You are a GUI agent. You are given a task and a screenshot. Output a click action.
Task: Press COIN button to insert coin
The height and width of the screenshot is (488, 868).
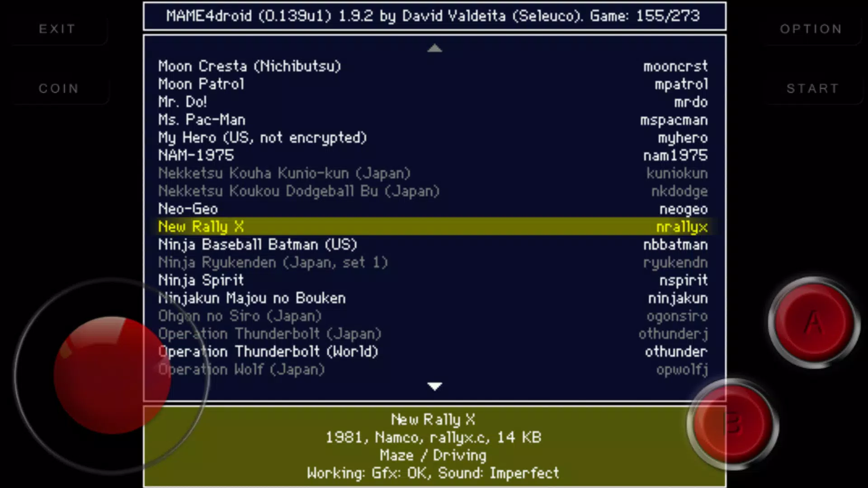click(58, 88)
